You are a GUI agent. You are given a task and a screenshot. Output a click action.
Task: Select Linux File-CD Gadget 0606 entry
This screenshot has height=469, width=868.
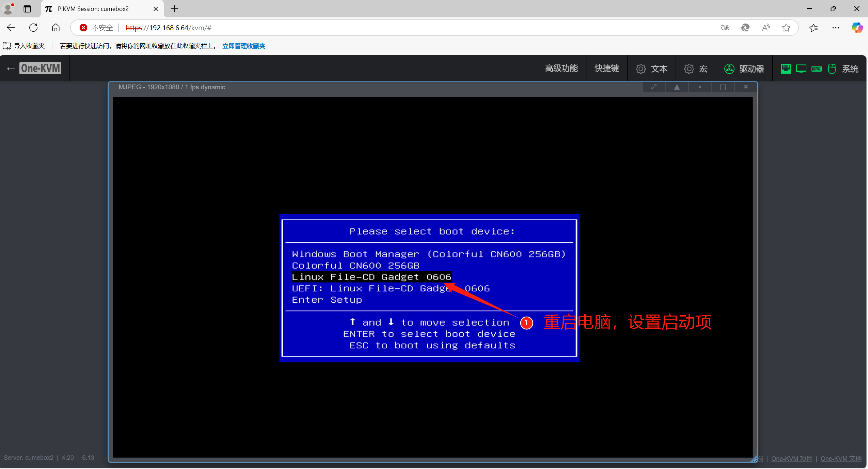tap(372, 277)
